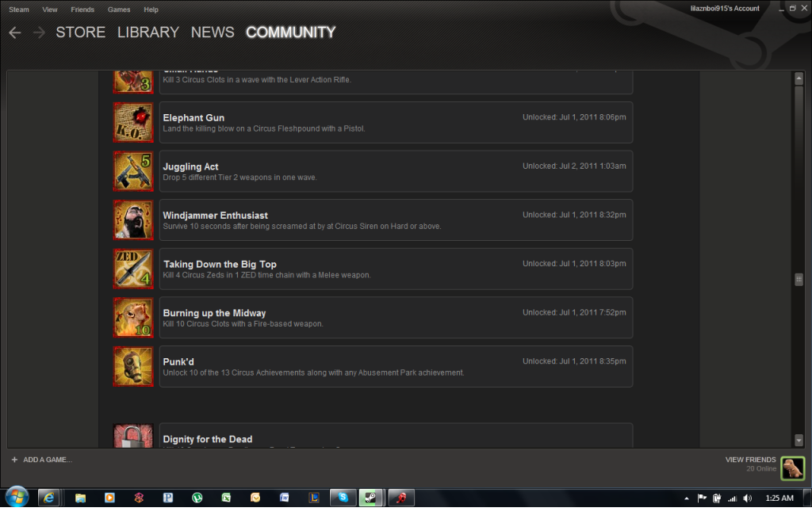Image resolution: width=812 pixels, height=523 pixels.
Task: Click the "Windjammer Enthusiast" title text
Action: (216, 216)
